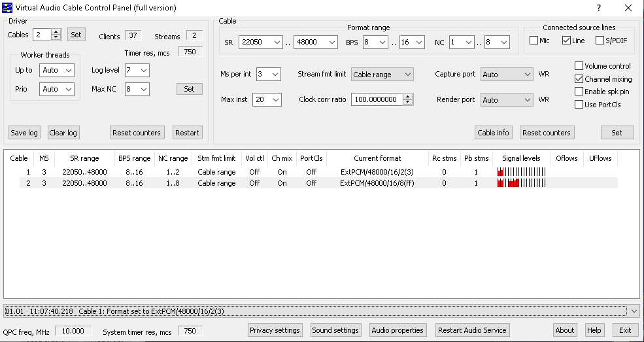
Task: Click the Virtual Audio Cable title bar icon
Action: point(7,8)
